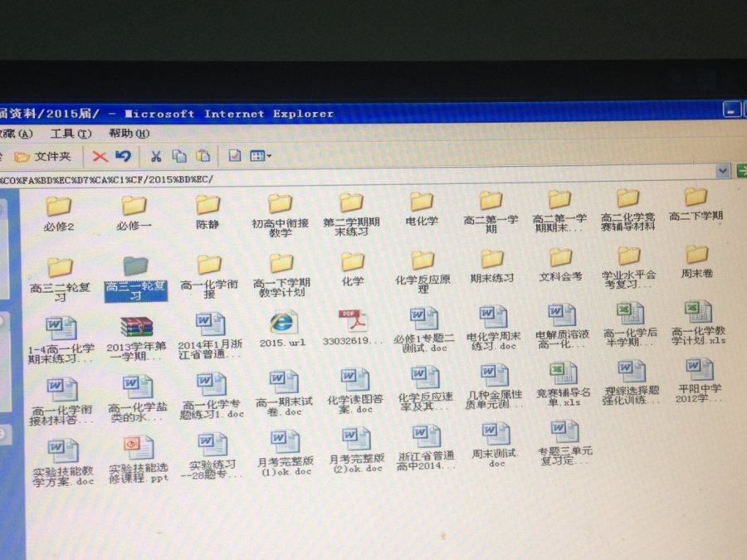Select the 专题三单元复习定 Word file
This screenshot has width=747, height=560.
[565, 443]
